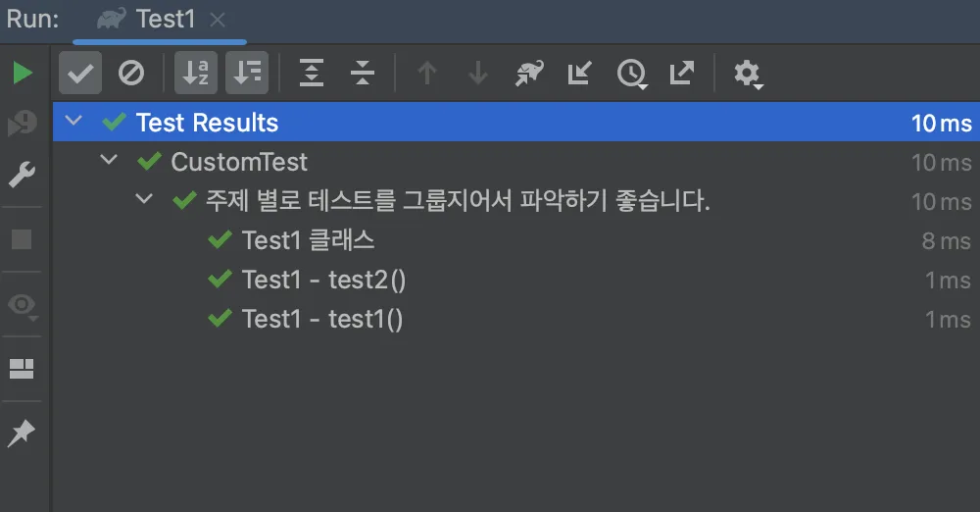
Task: Toggle Sort Alphabetically button
Action: tap(196, 74)
